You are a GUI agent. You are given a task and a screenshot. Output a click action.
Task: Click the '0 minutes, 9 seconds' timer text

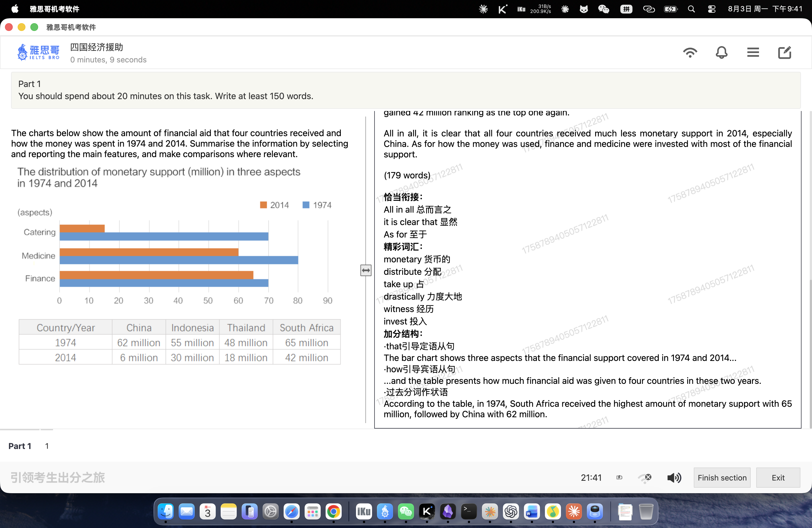click(x=109, y=60)
